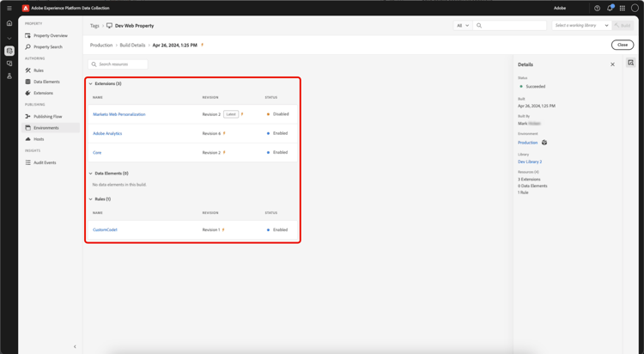Open the All filter dropdown
644x354 pixels.
[x=463, y=26]
